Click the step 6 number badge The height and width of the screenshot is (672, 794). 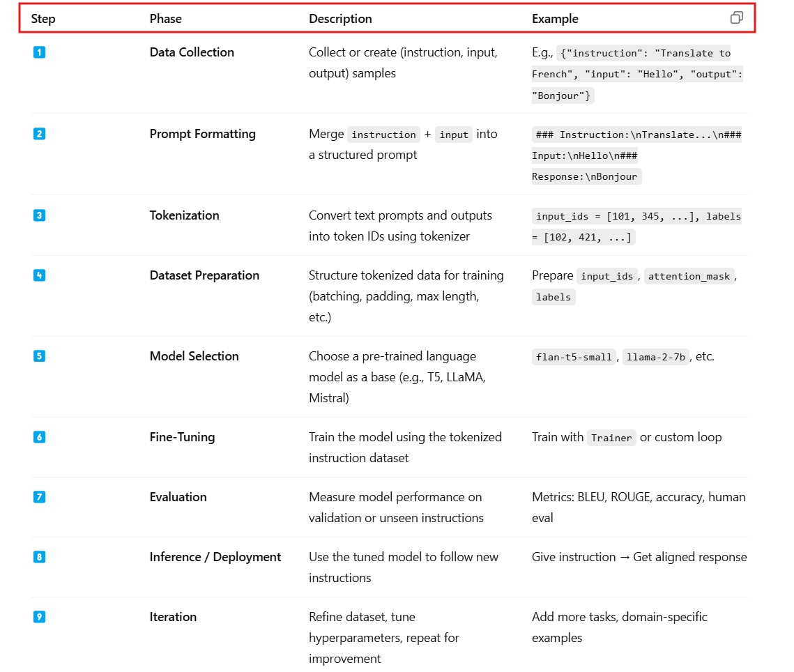pos(39,437)
